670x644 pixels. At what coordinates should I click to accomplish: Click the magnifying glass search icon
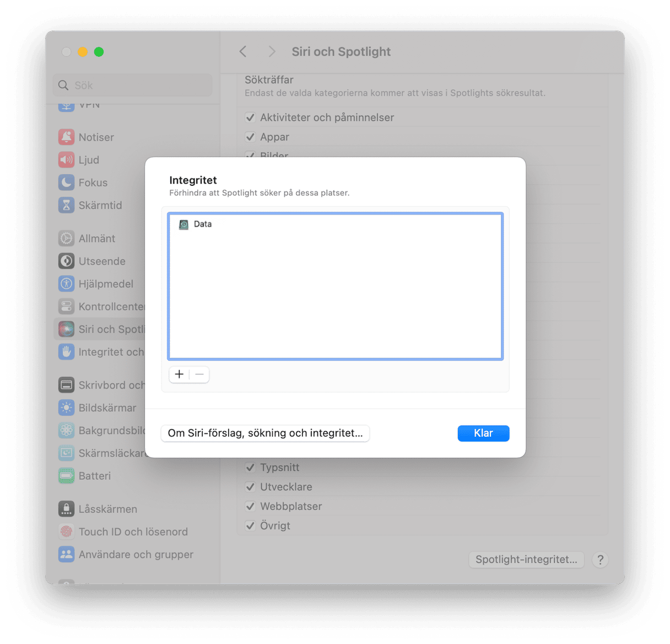63,85
